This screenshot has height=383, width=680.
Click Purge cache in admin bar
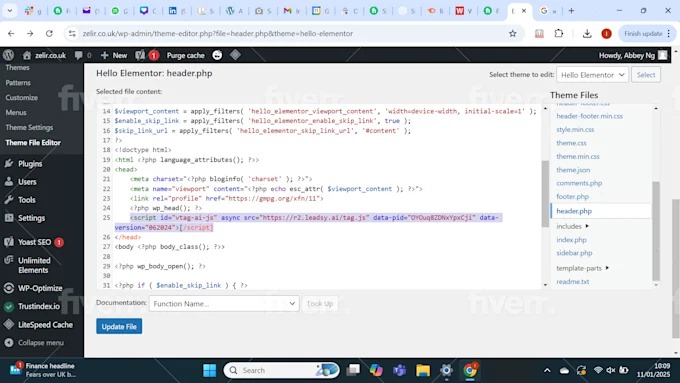[x=186, y=55]
